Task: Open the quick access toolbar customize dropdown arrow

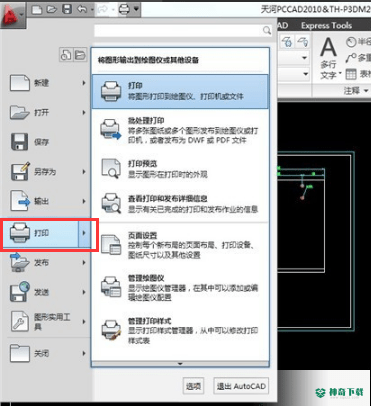Action: [x=136, y=9]
